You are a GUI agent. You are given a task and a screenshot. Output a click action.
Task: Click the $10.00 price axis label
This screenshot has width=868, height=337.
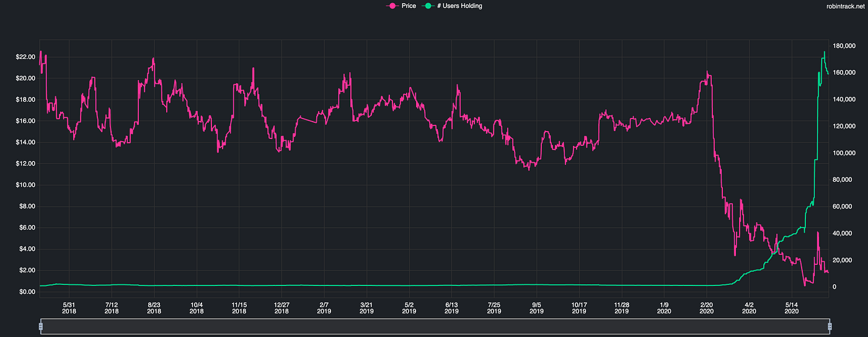24,185
